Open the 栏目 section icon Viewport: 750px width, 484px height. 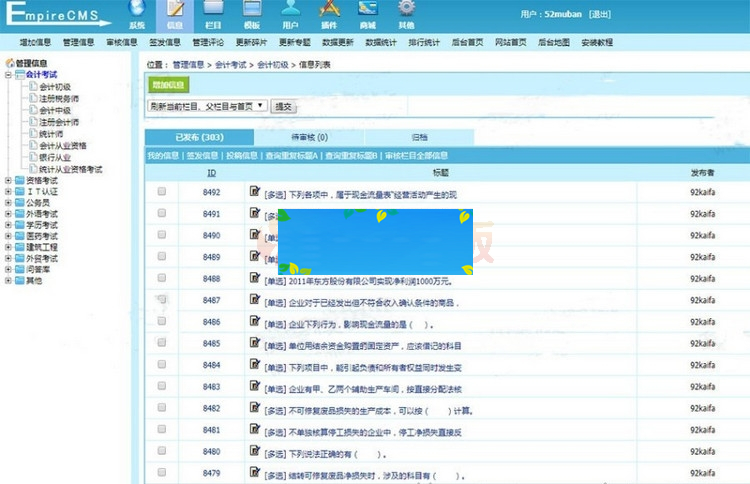pyautogui.click(x=213, y=14)
